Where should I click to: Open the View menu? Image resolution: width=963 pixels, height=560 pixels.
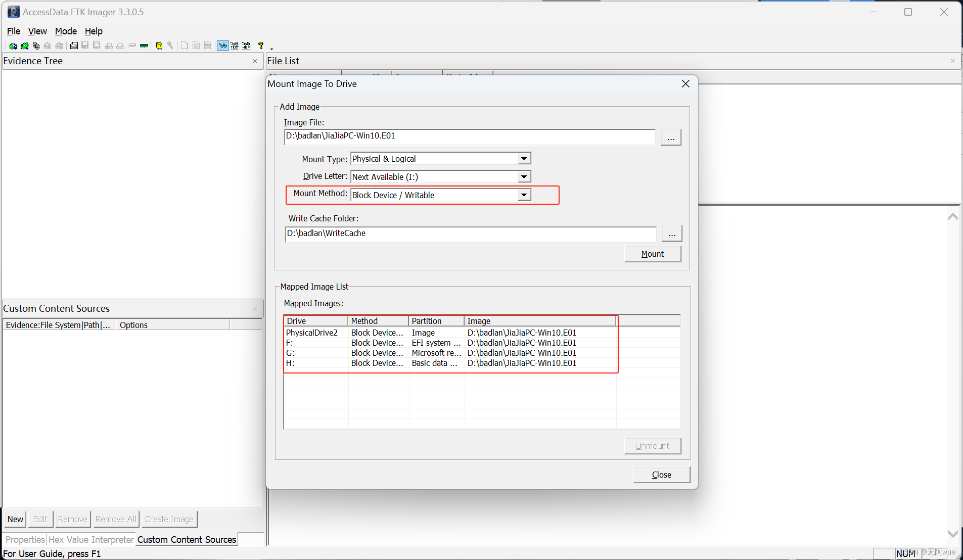click(x=37, y=31)
